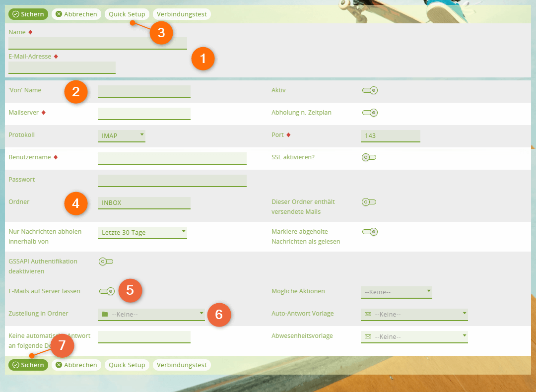Disable Abholung n. Zeitplan switch
Image resolution: width=536 pixels, height=392 pixels.
(x=370, y=113)
